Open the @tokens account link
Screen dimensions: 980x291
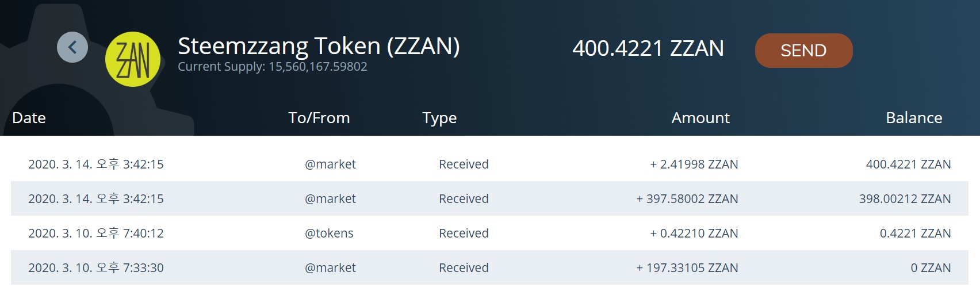point(329,233)
